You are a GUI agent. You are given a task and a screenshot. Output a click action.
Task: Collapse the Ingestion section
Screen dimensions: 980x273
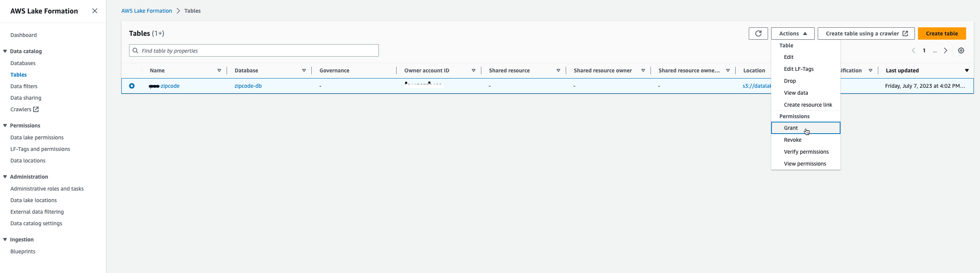coord(5,240)
